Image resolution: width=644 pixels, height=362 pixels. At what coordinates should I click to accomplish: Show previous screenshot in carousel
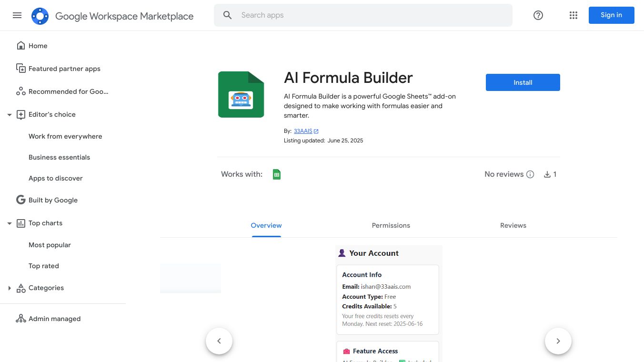pos(219,341)
